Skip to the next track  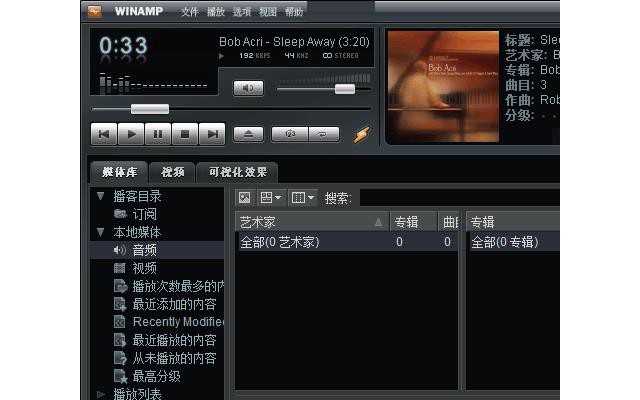pos(212,134)
